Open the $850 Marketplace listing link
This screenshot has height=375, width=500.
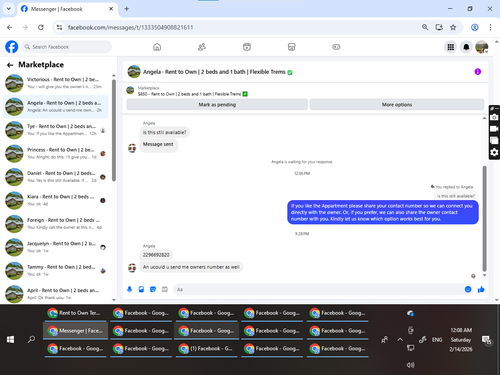(x=192, y=94)
